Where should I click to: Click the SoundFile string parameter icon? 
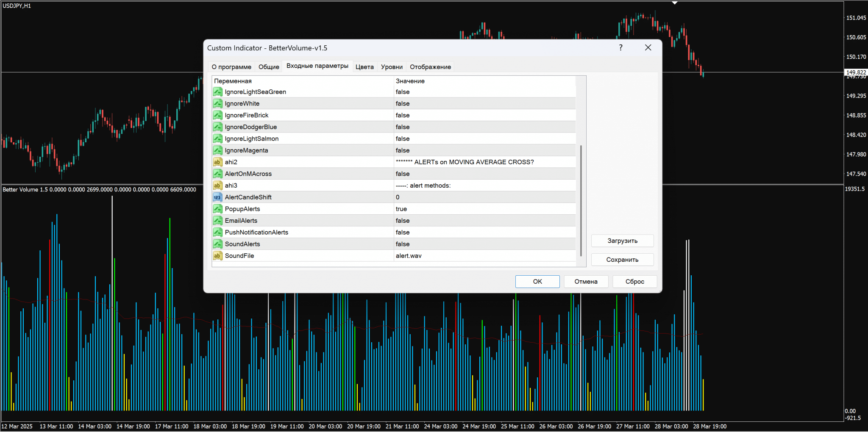[x=217, y=256]
